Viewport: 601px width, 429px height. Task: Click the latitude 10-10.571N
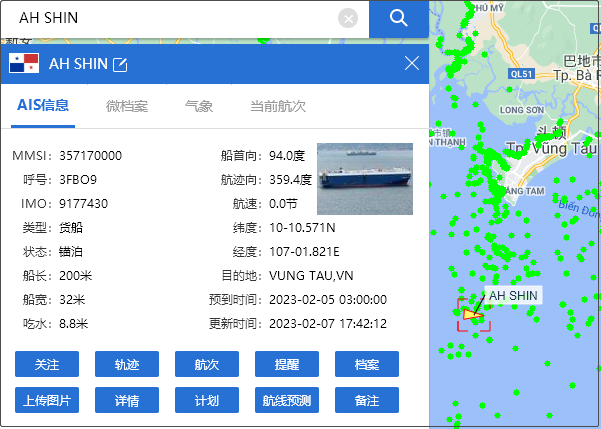[302, 228]
